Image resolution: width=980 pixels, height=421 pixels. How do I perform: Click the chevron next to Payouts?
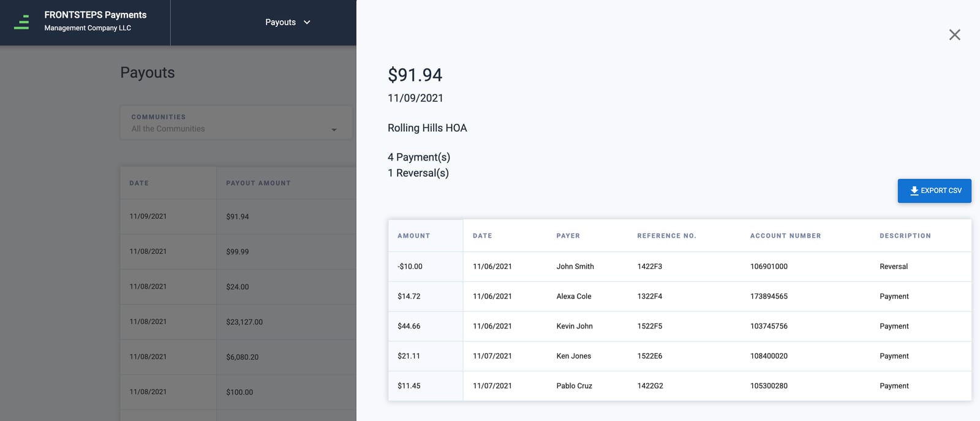pyautogui.click(x=307, y=22)
